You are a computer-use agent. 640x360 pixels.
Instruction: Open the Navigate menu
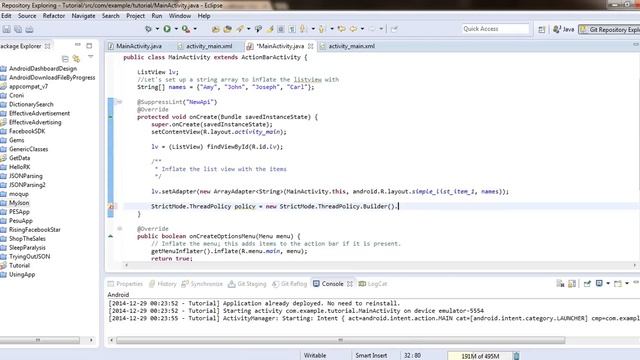tap(83, 16)
